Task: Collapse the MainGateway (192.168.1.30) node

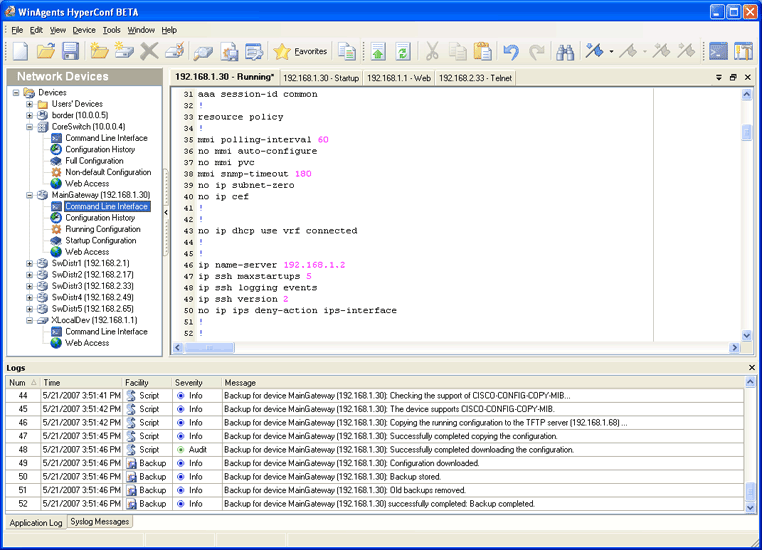Action: [30, 195]
